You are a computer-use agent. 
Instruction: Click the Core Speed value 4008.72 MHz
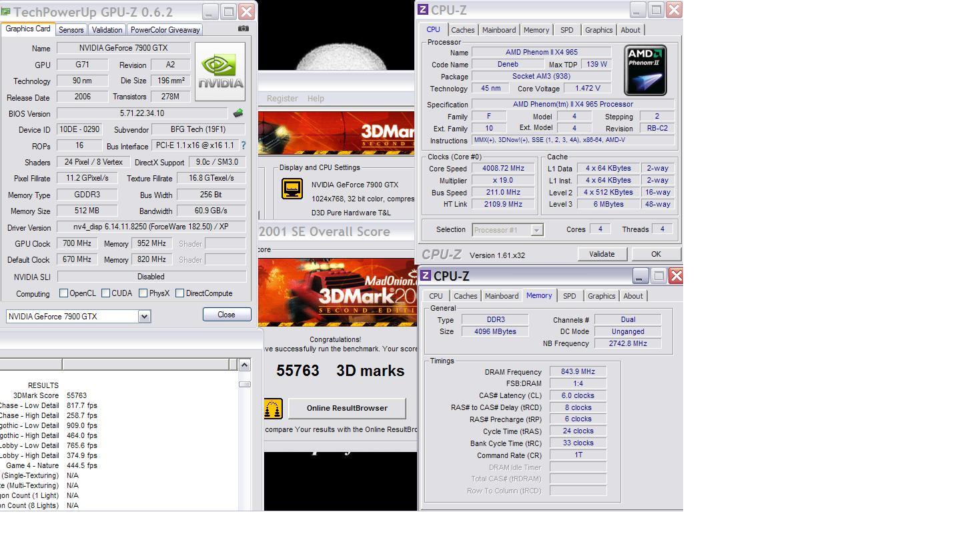[x=503, y=169]
